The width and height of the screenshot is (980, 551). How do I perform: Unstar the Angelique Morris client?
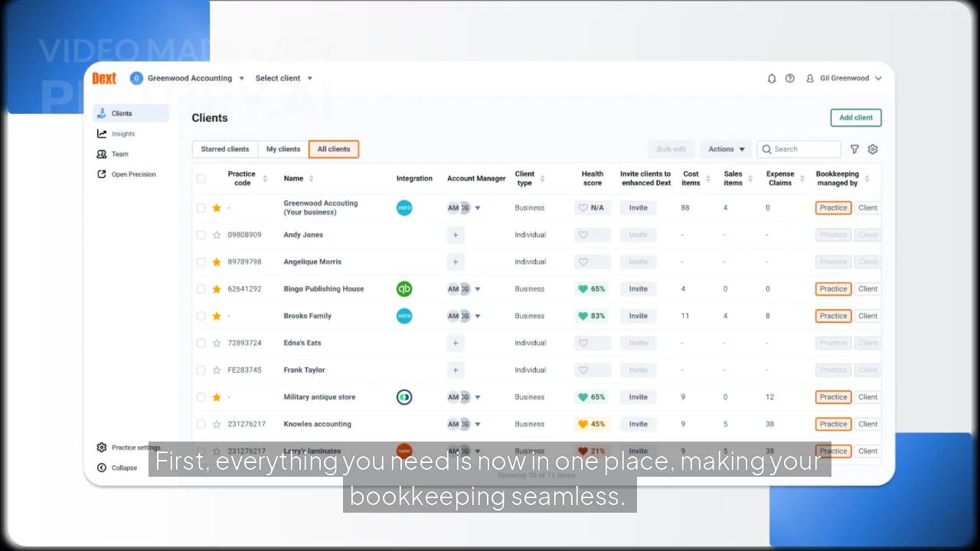tap(217, 262)
